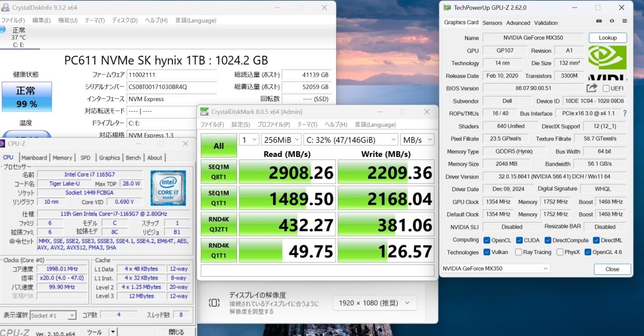644x336 pixels.
Task: Expand the NVIDIA GeForce MX350 GPU selector
Action: (495, 269)
